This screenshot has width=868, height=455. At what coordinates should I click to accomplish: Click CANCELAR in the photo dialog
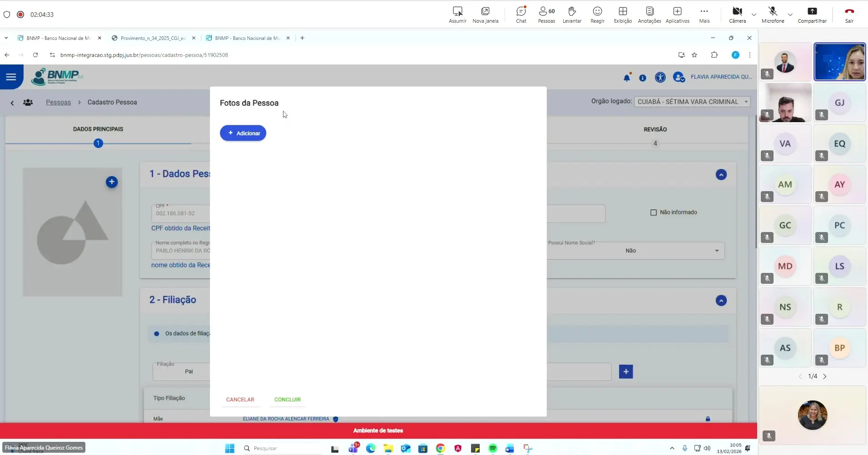(x=240, y=400)
